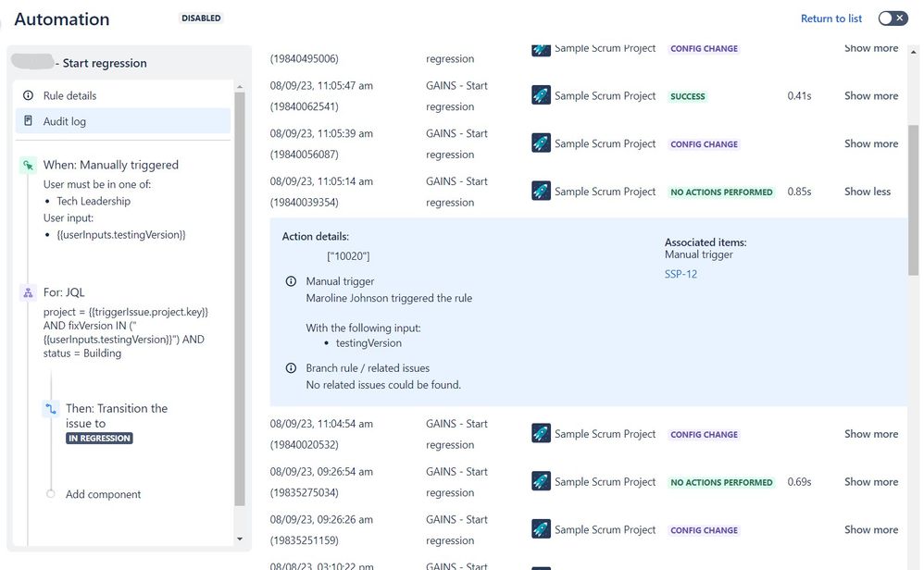The image size is (924, 570).
Task: Click the testingVersion input bullet
Action: click(x=368, y=342)
